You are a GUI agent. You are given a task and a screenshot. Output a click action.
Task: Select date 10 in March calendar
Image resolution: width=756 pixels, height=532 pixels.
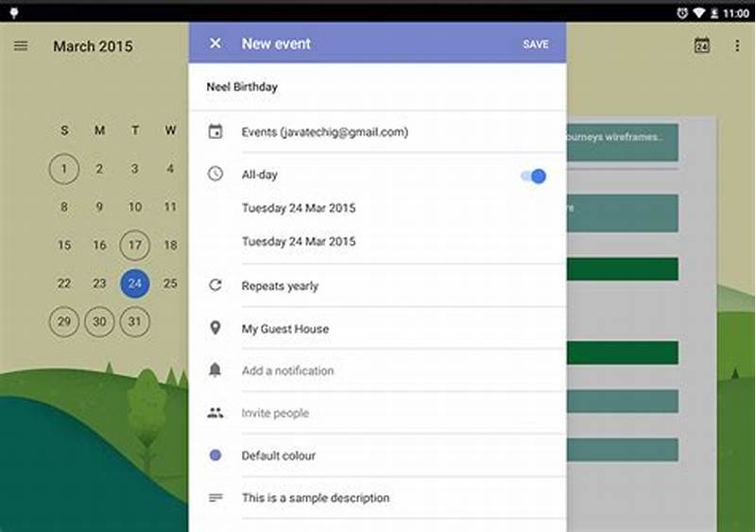134,207
